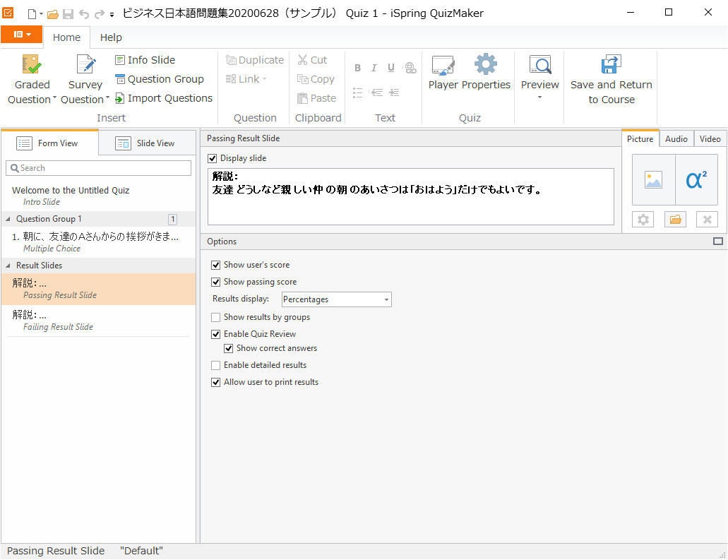
Task: Switch to the Audio tab
Action: click(x=676, y=139)
